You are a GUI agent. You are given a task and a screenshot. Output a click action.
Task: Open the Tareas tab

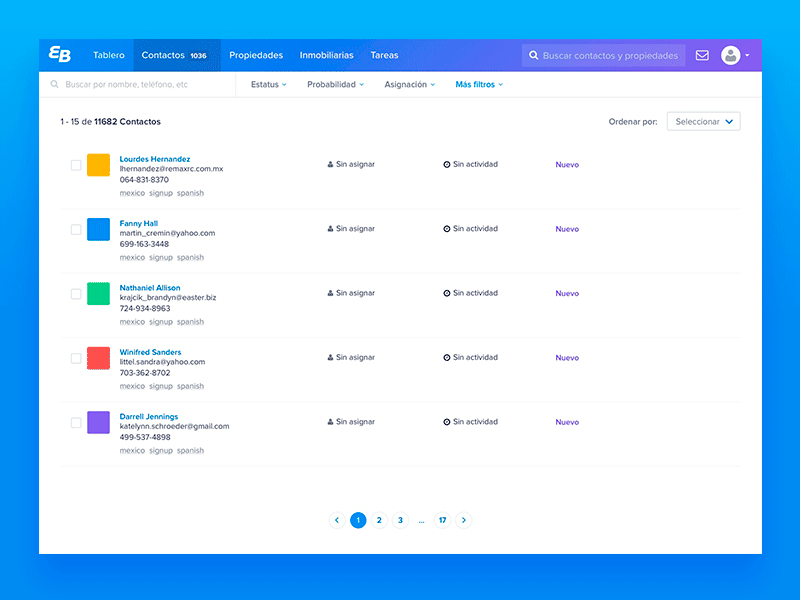tap(384, 56)
